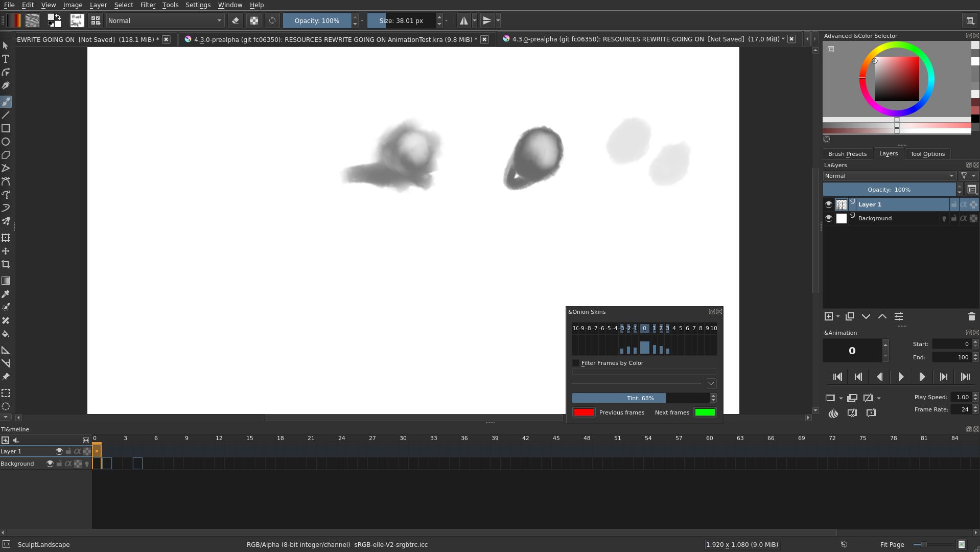The image size is (980, 552).
Task: Enable Filter Frames by Color checkbox
Action: 576,363
